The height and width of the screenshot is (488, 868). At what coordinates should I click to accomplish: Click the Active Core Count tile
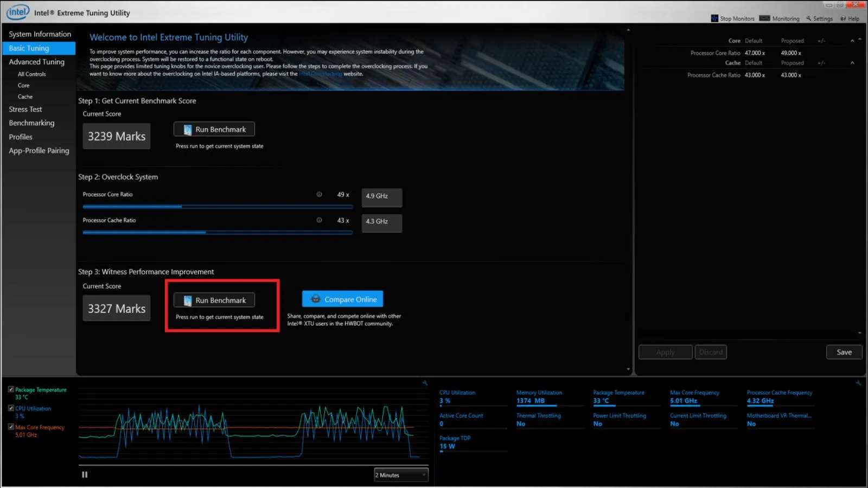click(x=473, y=420)
